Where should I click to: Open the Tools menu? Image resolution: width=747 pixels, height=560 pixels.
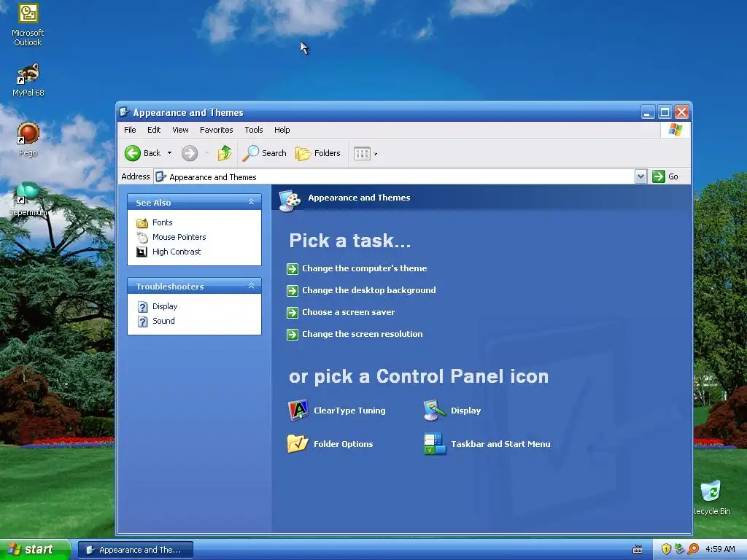click(x=253, y=130)
